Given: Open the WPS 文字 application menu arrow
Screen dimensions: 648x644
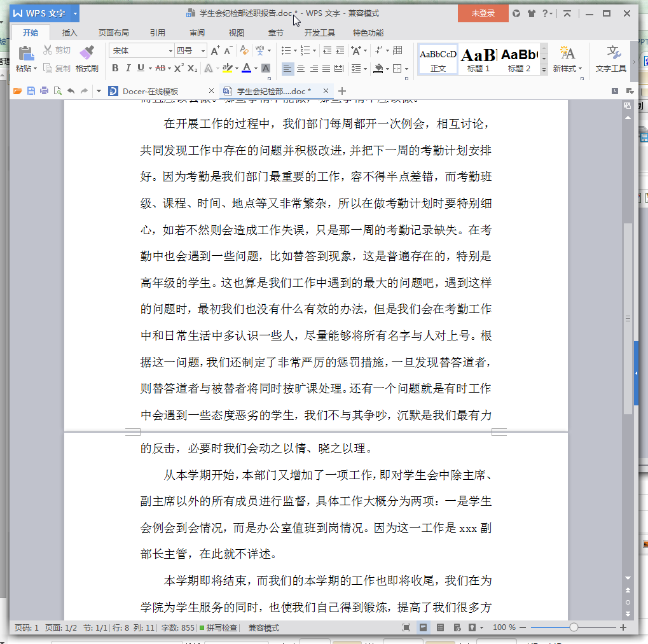Looking at the screenshot, I should [75, 13].
